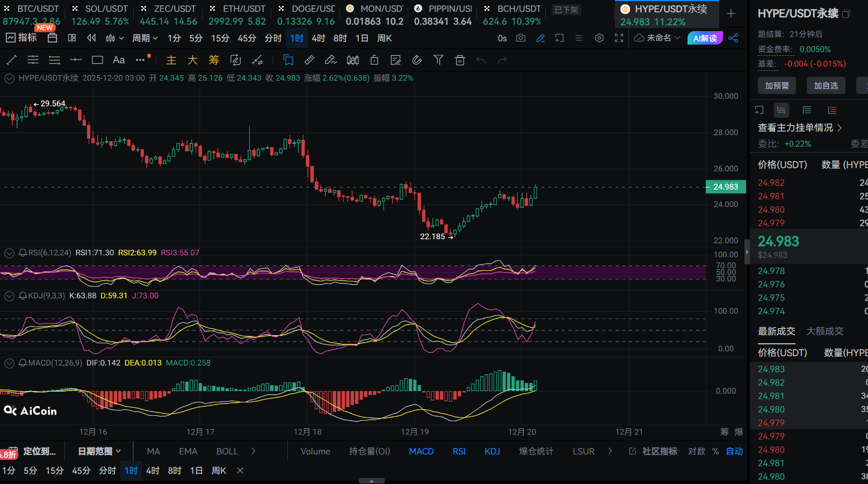Click the filter funnel icon
The image size is (868, 484).
pyautogui.click(x=438, y=60)
